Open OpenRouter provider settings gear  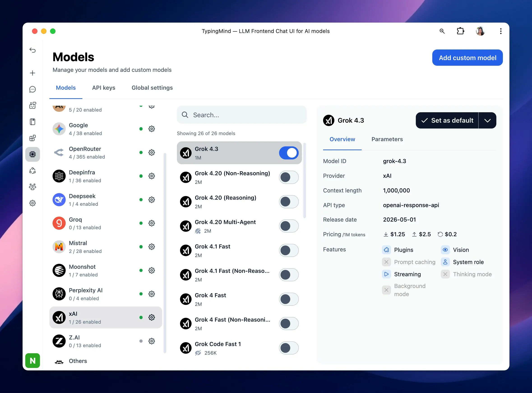tap(152, 152)
